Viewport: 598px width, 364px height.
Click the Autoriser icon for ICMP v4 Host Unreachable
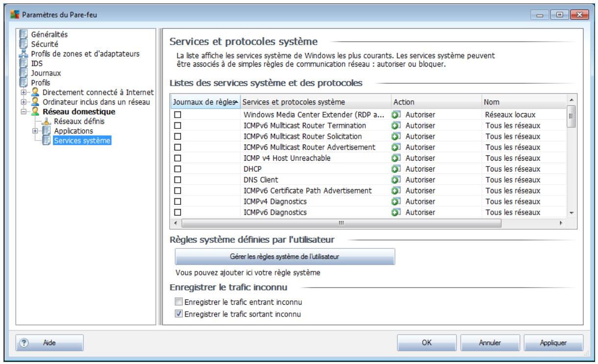tap(396, 158)
